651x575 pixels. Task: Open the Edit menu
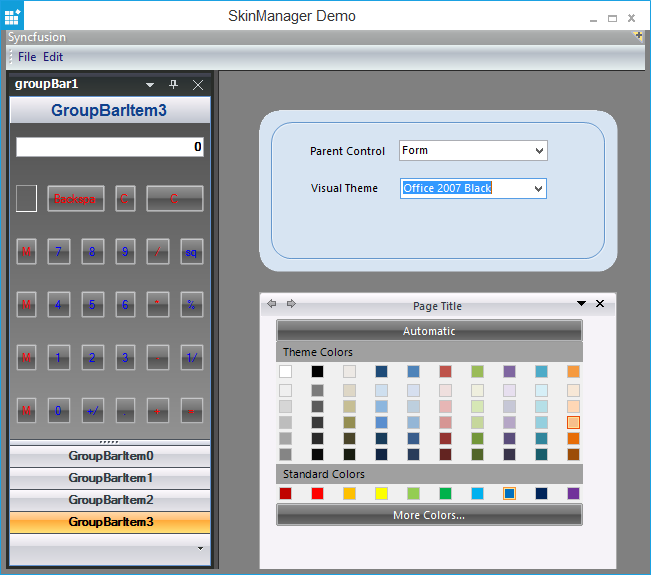coord(53,57)
